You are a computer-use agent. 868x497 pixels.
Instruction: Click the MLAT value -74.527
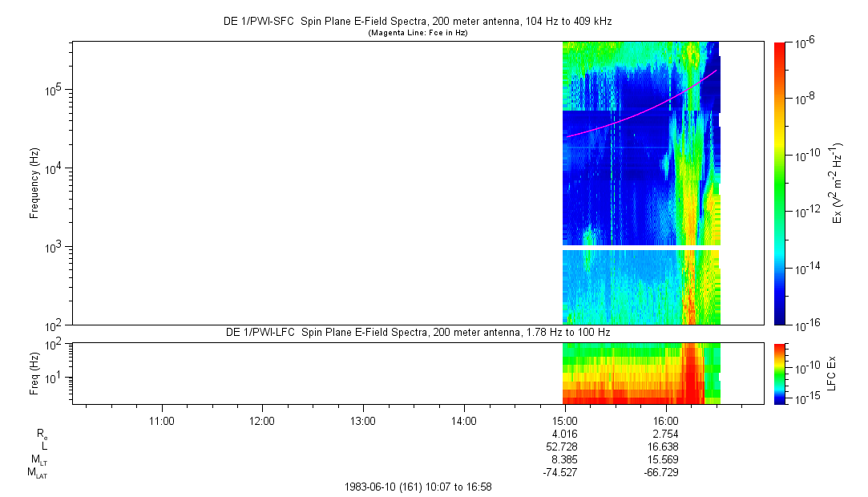click(x=560, y=472)
